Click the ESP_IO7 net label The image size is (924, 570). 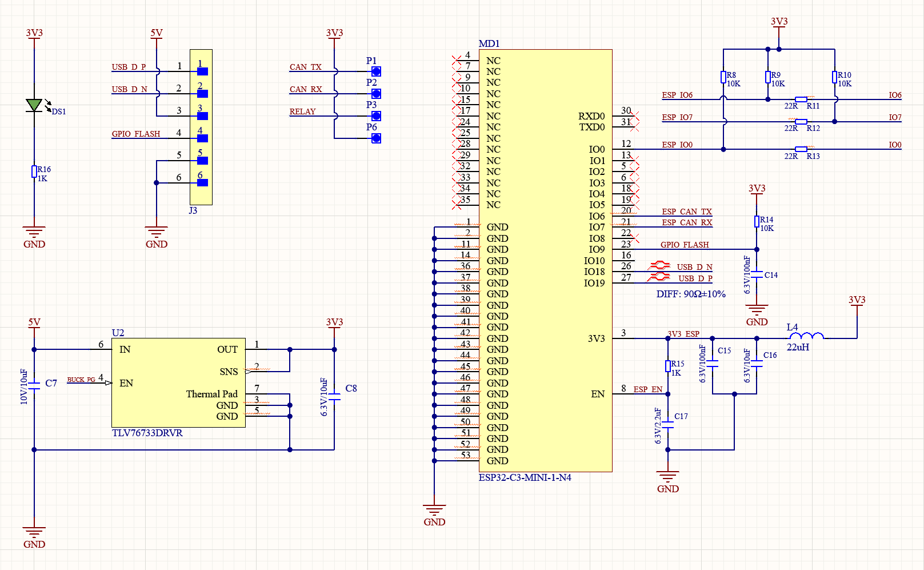[x=677, y=117]
